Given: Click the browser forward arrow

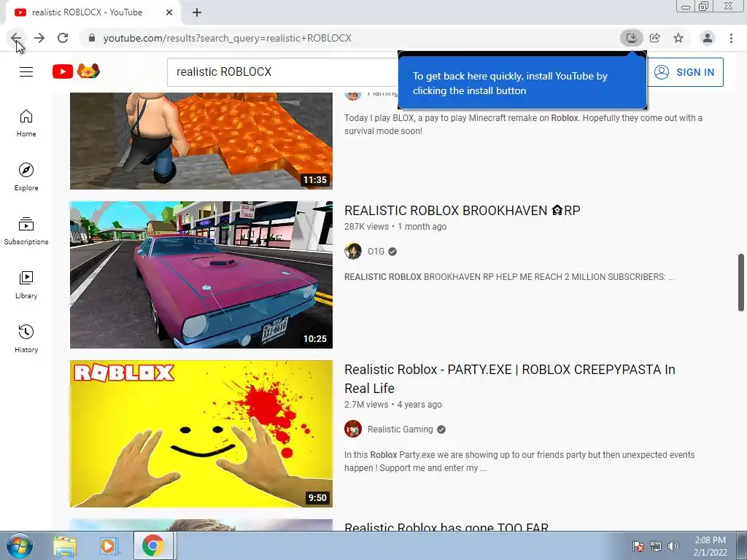Looking at the screenshot, I should click(39, 38).
